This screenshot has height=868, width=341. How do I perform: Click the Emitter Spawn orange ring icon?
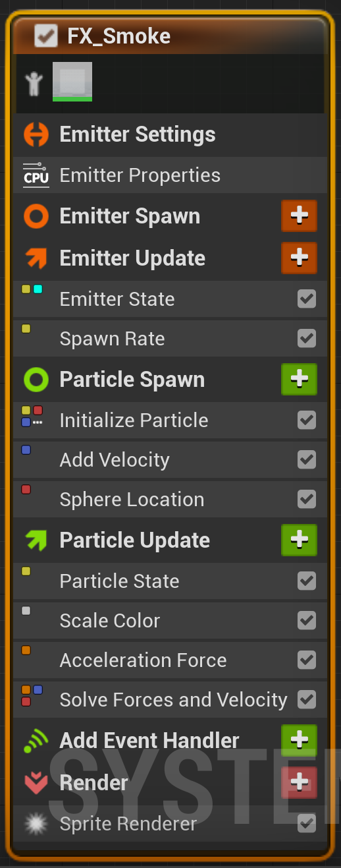[x=36, y=216]
